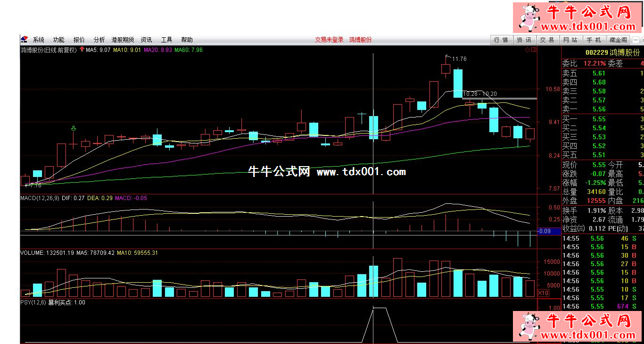Expand the 工具 menu
Image resolution: width=644 pixels, height=344 pixels.
[x=166, y=40]
